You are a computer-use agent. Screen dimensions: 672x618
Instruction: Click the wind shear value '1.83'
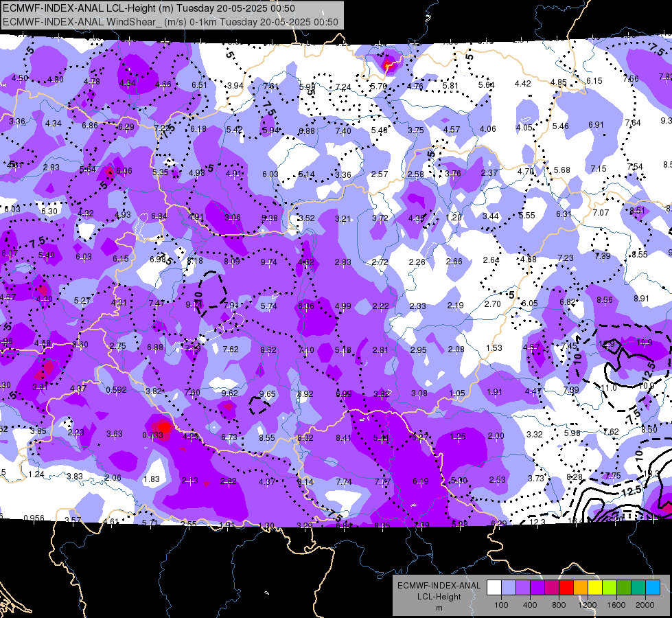[x=152, y=479]
